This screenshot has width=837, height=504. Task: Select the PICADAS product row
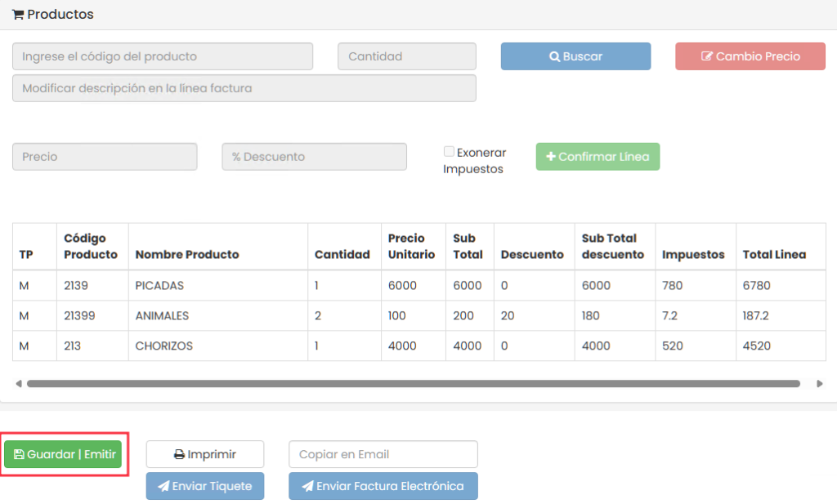click(x=159, y=286)
